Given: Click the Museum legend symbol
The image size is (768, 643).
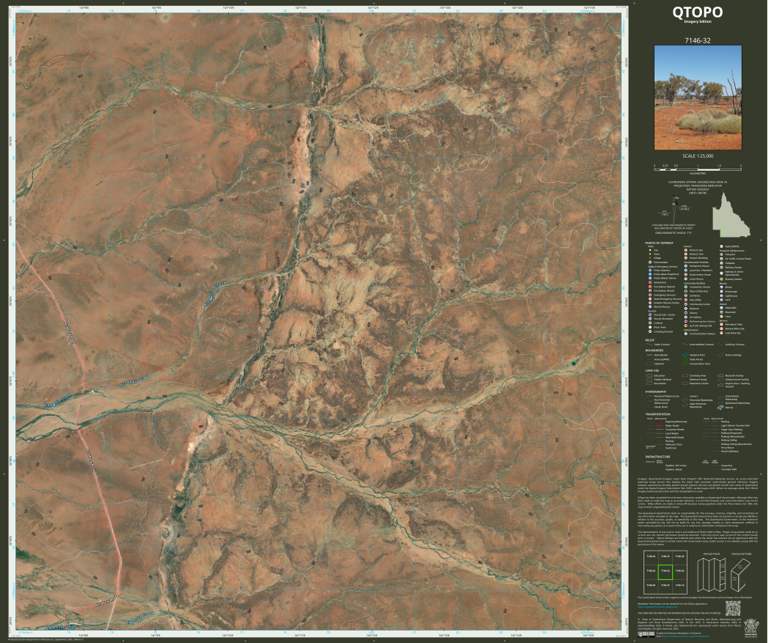Looking at the screenshot, I should pyautogui.click(x=686, y=309).
